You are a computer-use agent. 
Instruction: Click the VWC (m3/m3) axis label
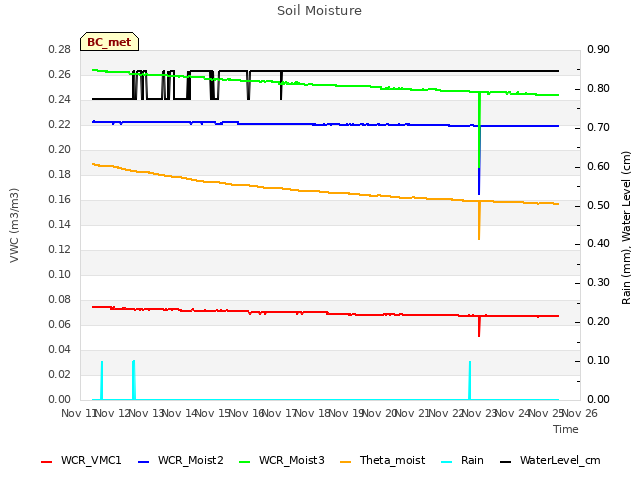(14, 225)
